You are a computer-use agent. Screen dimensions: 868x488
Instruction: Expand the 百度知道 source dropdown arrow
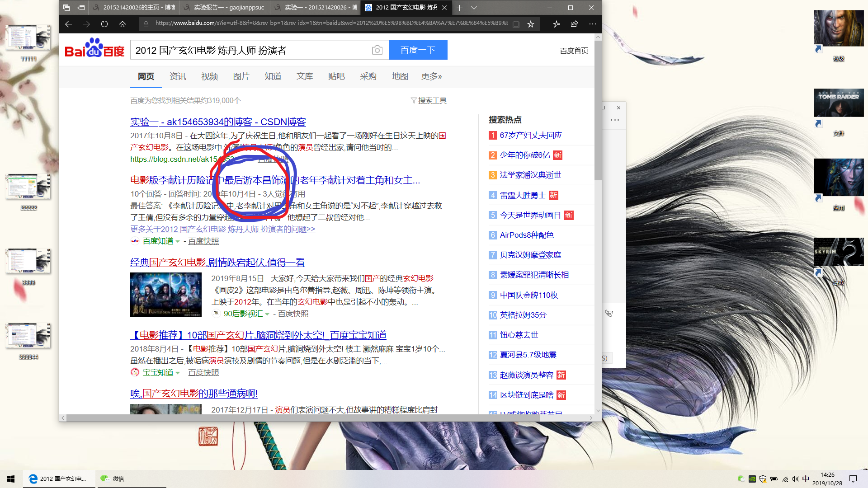click(178, 242)
